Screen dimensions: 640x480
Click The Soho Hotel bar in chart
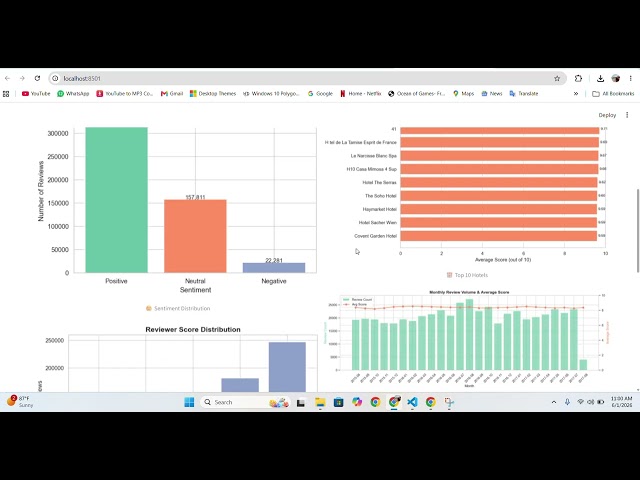tap(498, 196)
